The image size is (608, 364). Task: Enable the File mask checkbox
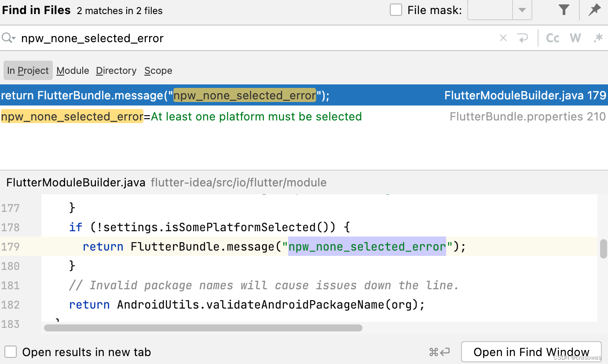coord(396,10)
